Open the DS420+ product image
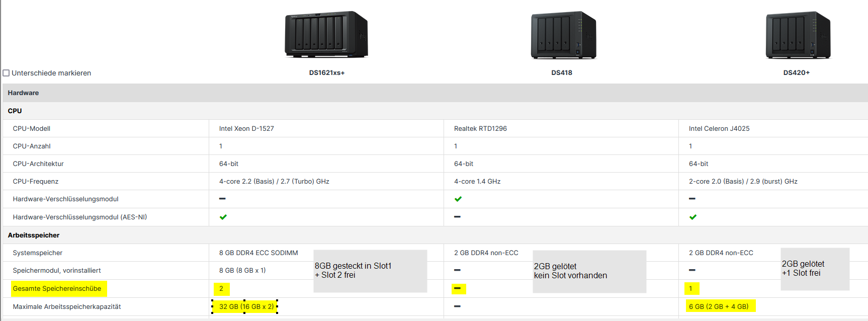Image resolution: width=868 pixels, height=321 pixels. (x=798, y=35)
